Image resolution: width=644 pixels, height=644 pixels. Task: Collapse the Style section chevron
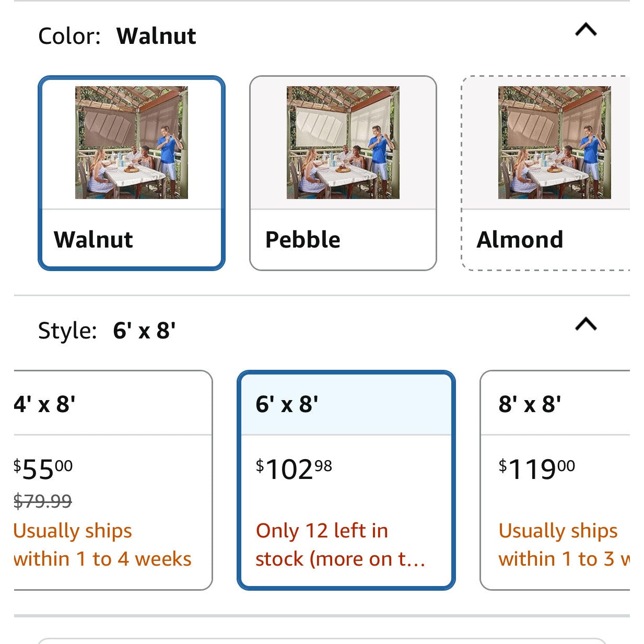coord(586,325)
